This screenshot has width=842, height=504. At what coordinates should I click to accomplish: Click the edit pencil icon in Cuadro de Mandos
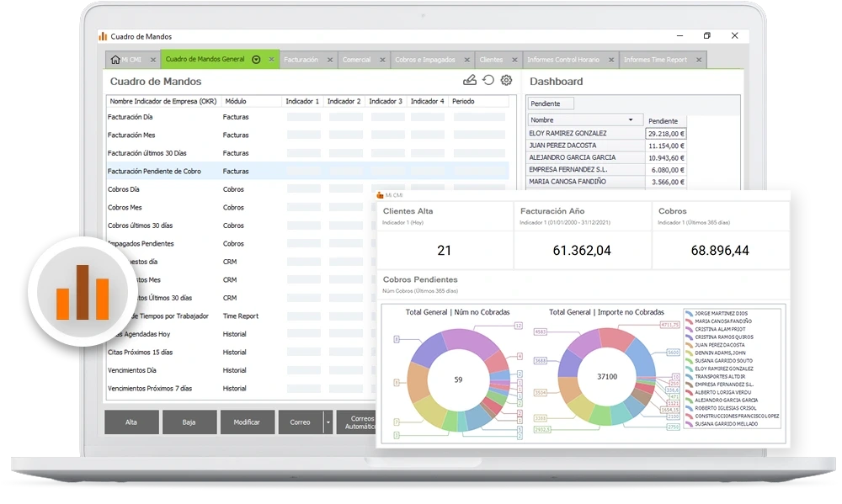tap(470, 81)
